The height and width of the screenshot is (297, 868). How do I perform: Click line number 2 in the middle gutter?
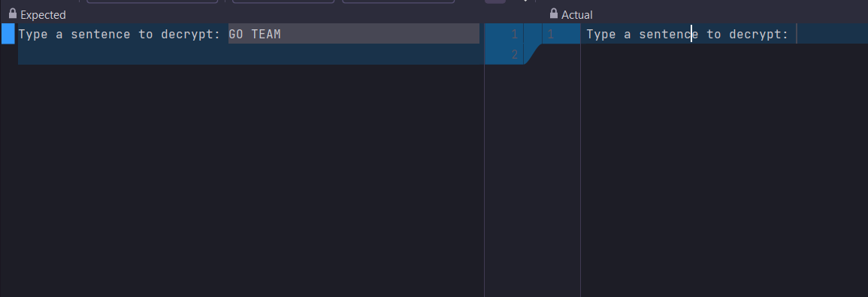(x=514, y=54)
